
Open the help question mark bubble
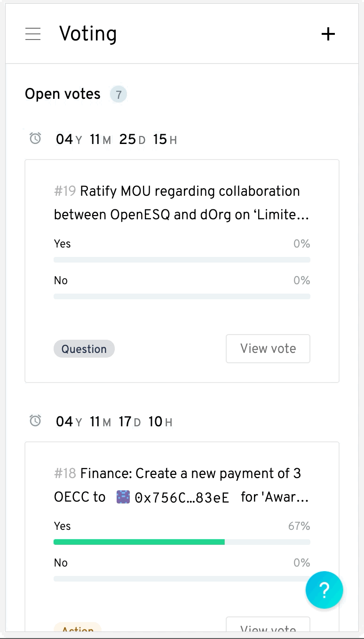point(324,590)
